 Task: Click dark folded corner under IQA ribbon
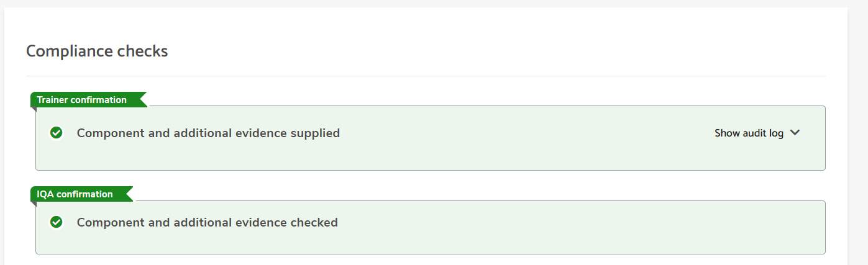pyautogui.click(x=33, y=204)
